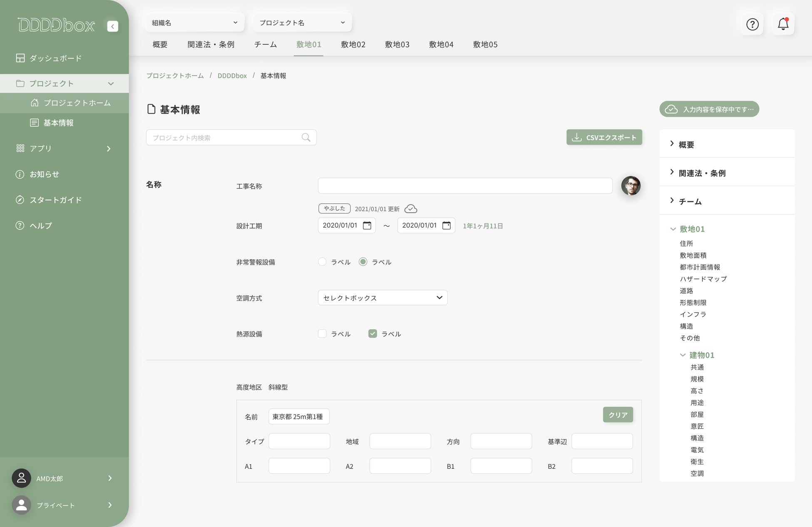Collapse the sidebar with arrow icon
The width and height of the screenshot is (812, 527).
pos(112,26)
